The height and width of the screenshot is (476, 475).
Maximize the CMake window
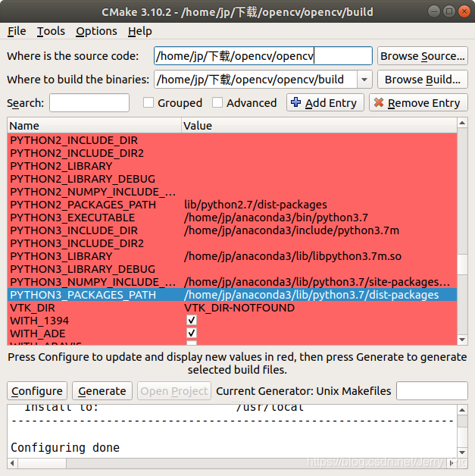tap(449, 11)
